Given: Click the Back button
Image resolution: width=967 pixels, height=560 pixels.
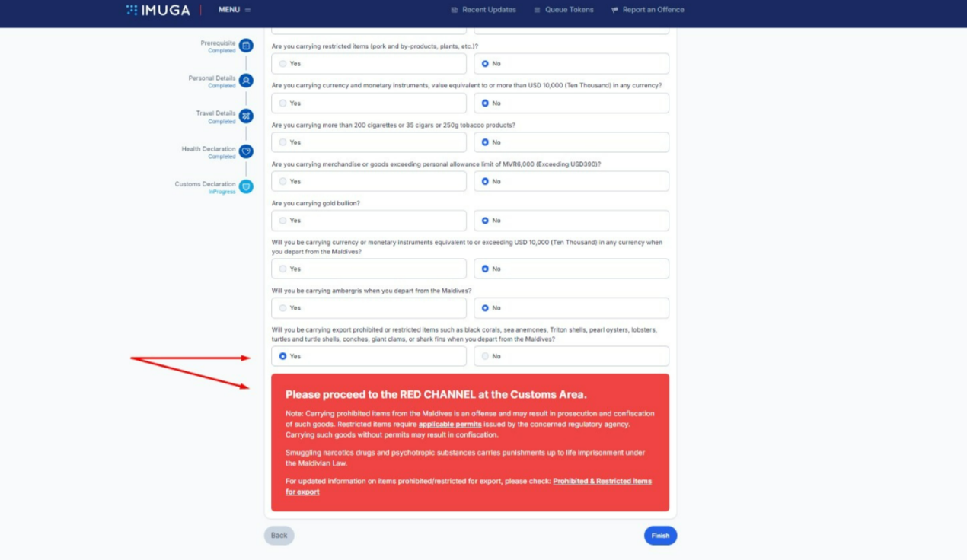Looking at the screenshot, I should [279, 536].
